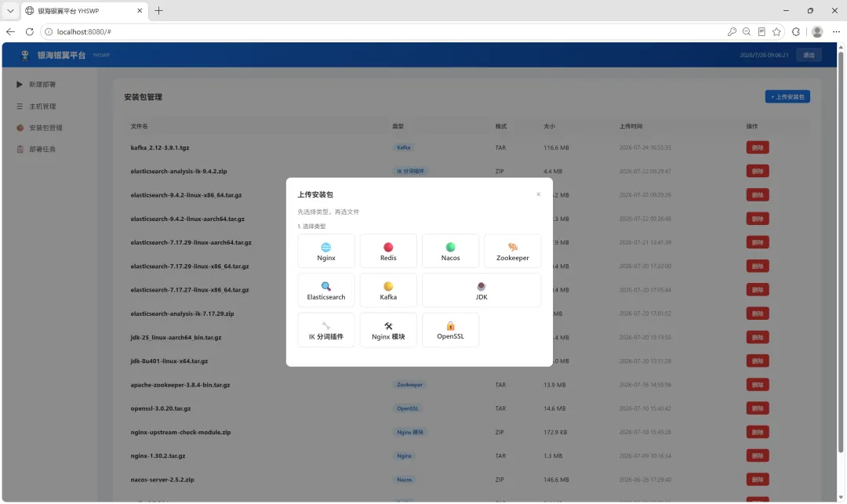
Task: Open 主机管理 in the sidebar
Action: [42, 107]
